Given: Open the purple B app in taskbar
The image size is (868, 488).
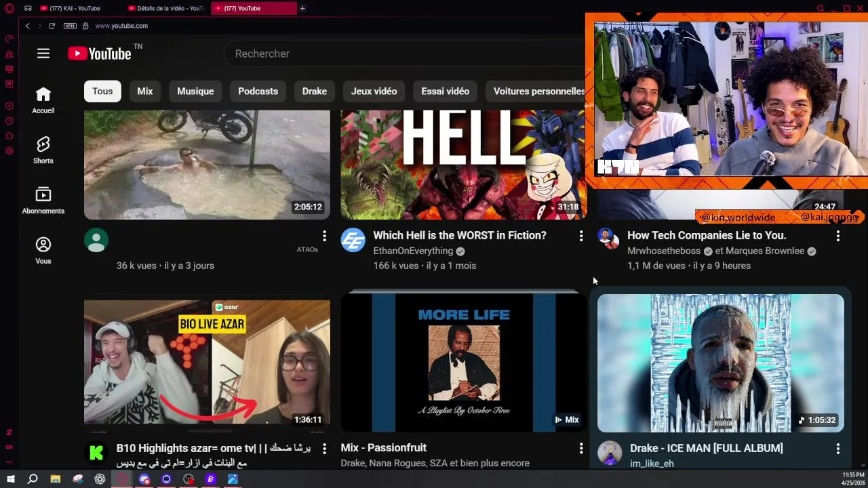Looking at the screenshot, I should coord(210,479).
